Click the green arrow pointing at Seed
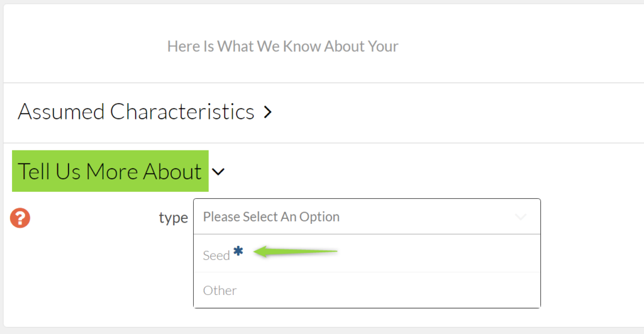Image resolution: width=644 pixels, height=334 pixels. coord(296,252)
